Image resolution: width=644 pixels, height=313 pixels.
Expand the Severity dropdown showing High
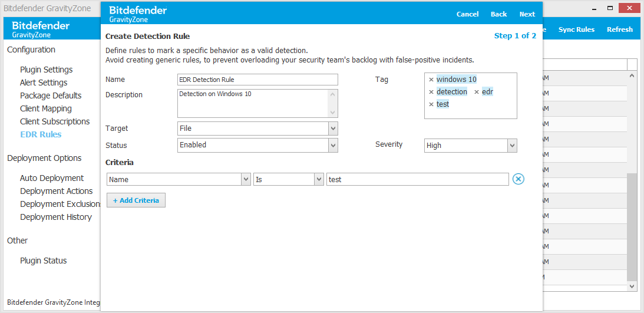pyautogui.click(x=512, y=146)
